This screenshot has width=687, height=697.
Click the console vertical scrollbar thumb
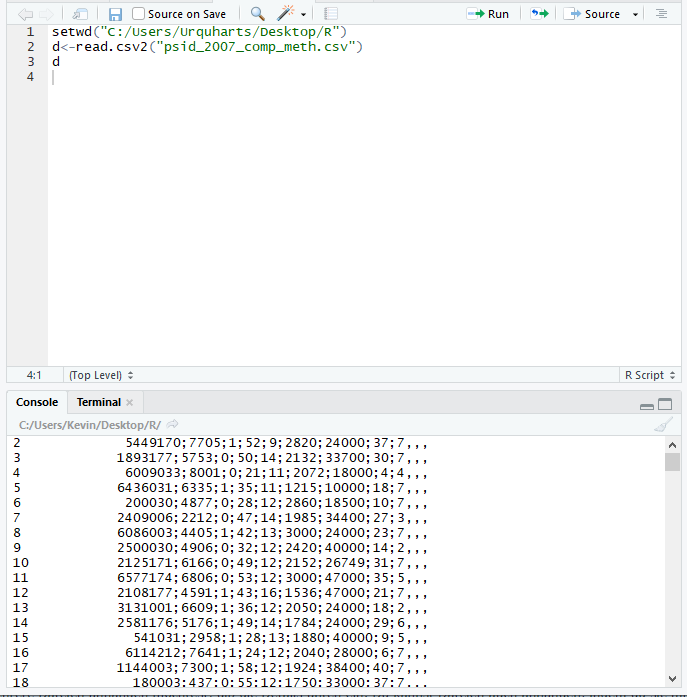(672, 461)
